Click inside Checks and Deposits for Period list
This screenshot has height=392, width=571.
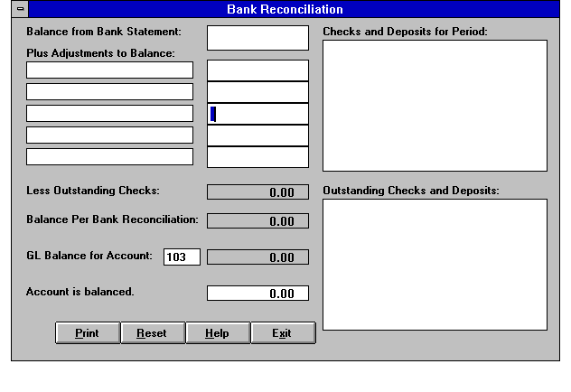pyautogui.click(x=435, y=105)
